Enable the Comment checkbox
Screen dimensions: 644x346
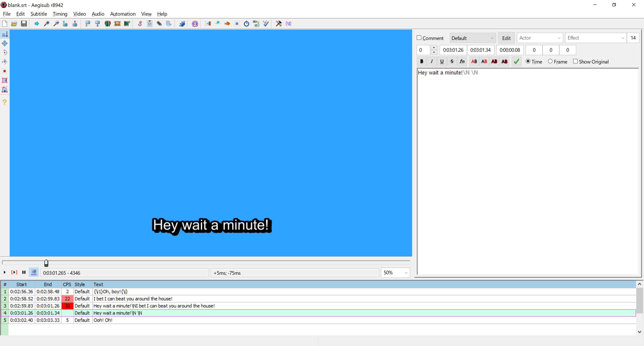pos(419,38)
